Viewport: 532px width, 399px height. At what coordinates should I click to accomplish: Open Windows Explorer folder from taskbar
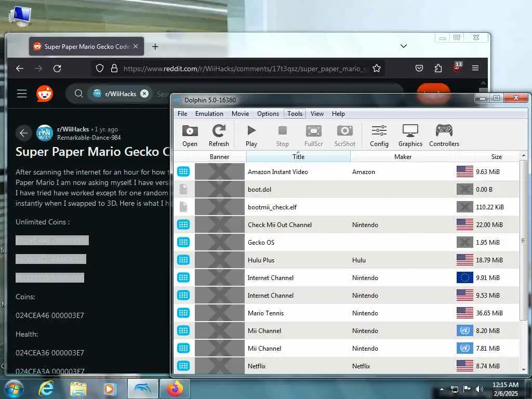tap(78, 389)
